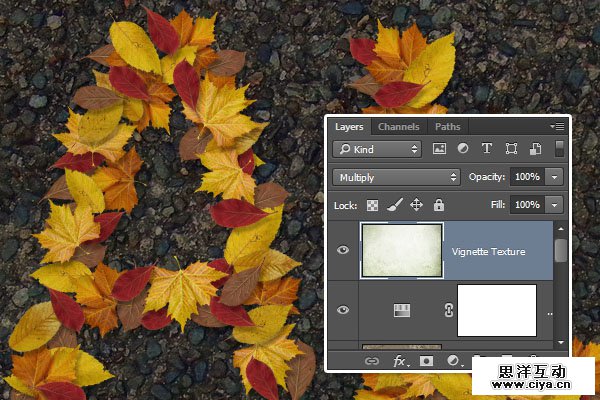Hide the gradient map adjustment layer
This screenshot has height=400, width=600.
pos(344,310)
